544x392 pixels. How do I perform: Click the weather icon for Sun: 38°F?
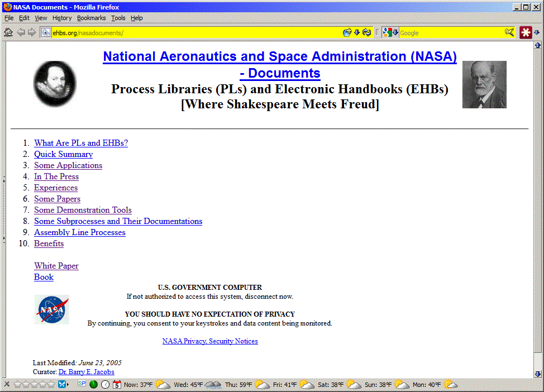(402, 384)
